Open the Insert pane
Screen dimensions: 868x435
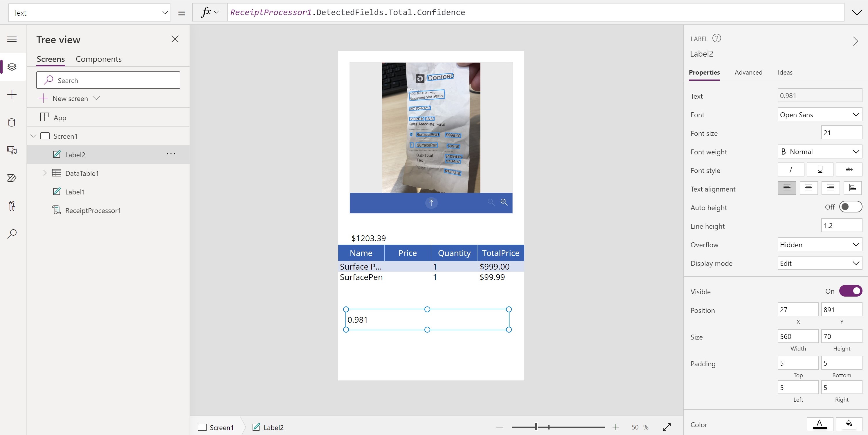[12, 95]
